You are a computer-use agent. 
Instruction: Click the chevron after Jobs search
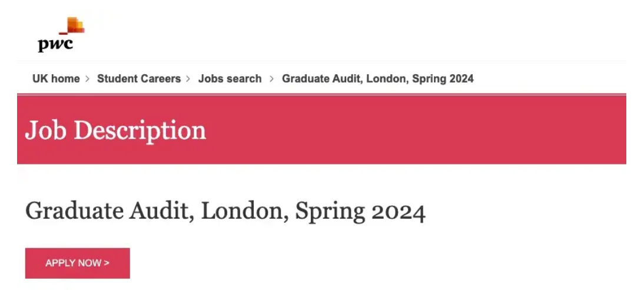(271, 78)
